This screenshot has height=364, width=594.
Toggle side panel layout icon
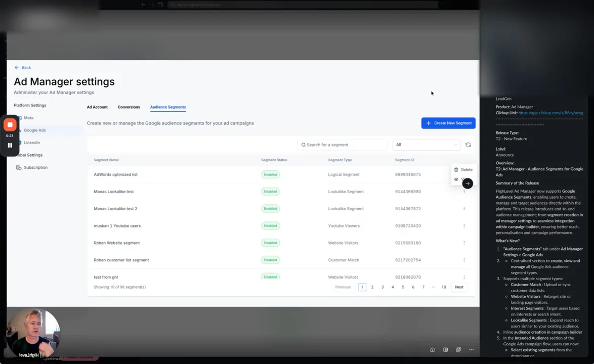coord(445,350)
